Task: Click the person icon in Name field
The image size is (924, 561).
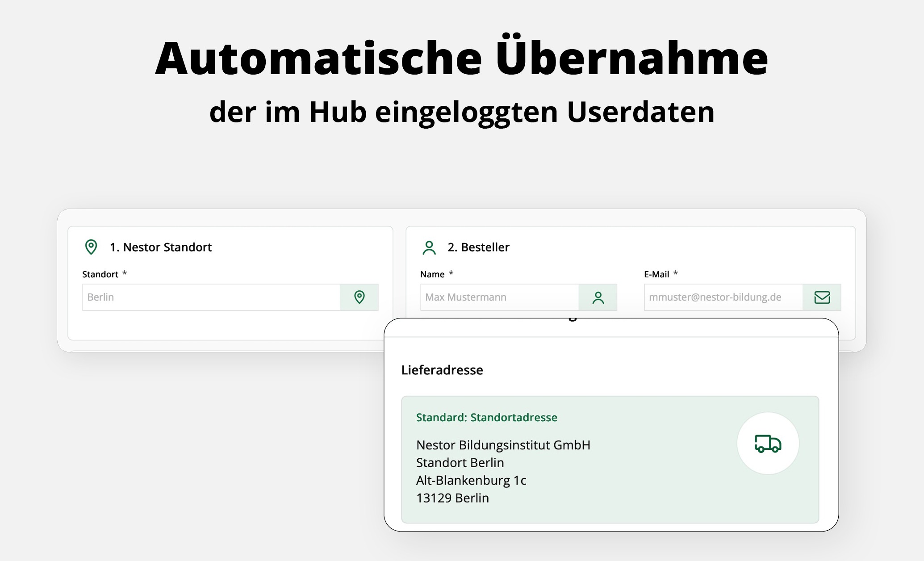Action: 598,297
